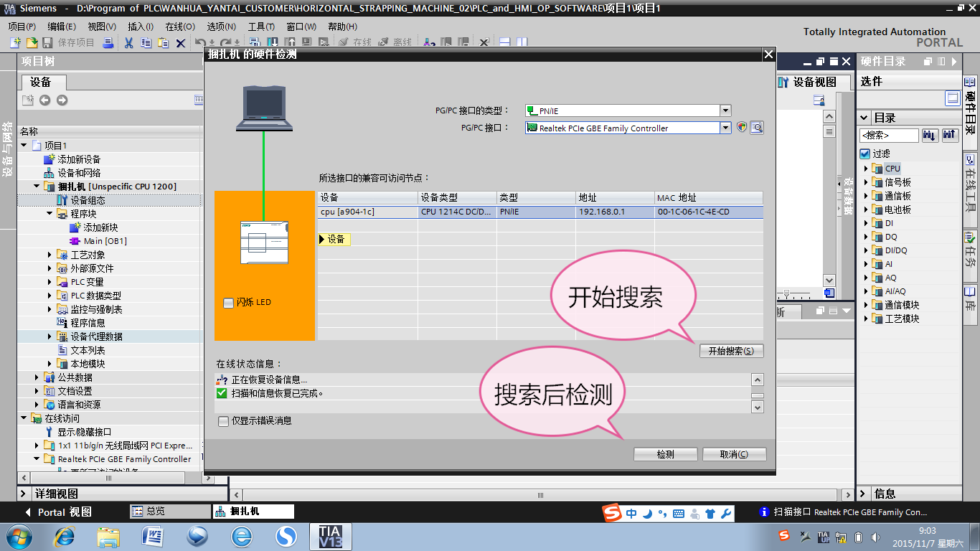
Task: Click the catalog profile icon under 选件
Action: tap(952, 98)
